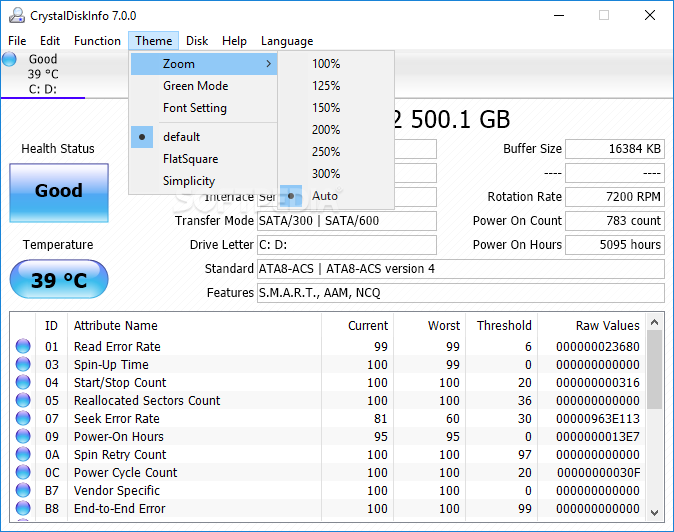Click the Threshold column header

pos(504,326)
